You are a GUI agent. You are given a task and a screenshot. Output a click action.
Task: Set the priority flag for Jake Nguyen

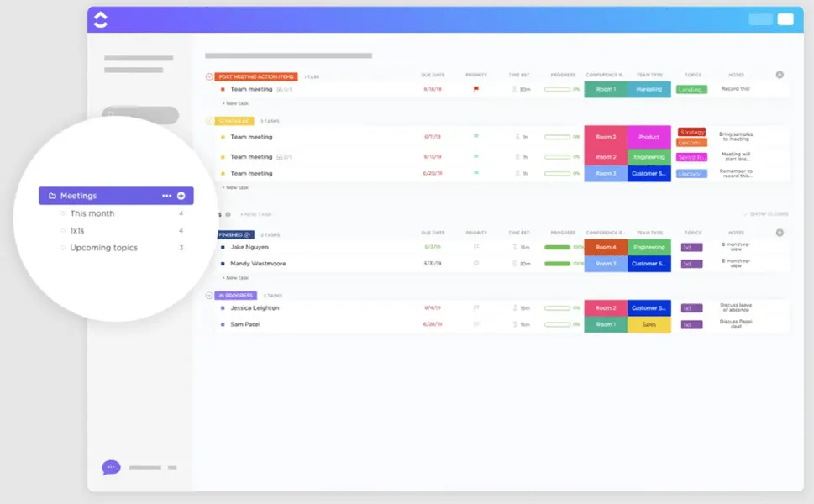point(476,247)
